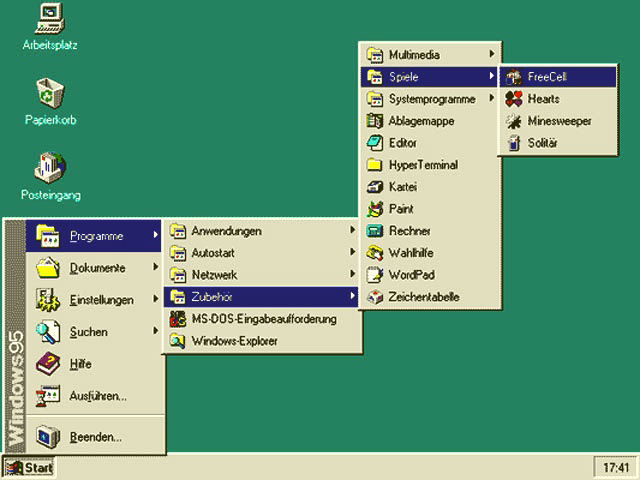
Task: Click the Ausführen run icon
Action: (x=48, y=396)
